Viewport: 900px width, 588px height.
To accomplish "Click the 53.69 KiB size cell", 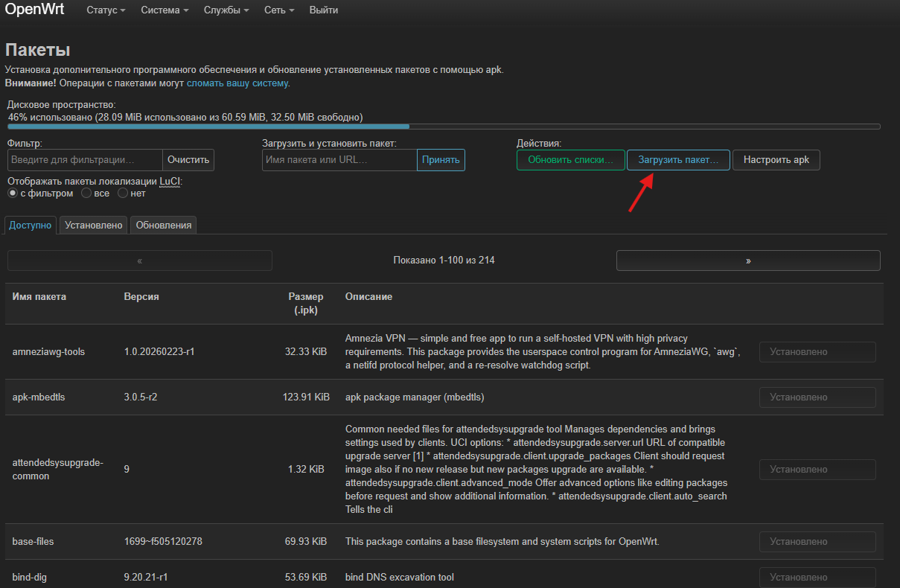I will click(307, 578).
